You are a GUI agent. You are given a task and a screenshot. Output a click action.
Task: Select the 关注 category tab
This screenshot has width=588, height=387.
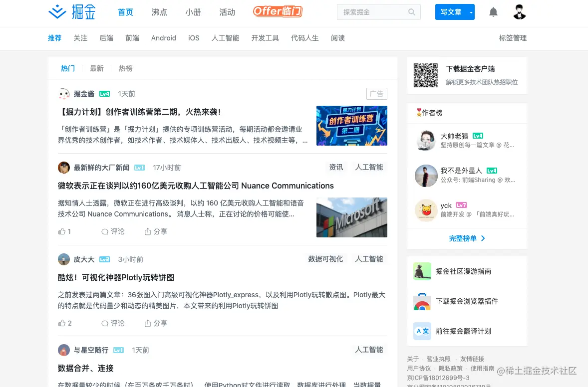80,38
